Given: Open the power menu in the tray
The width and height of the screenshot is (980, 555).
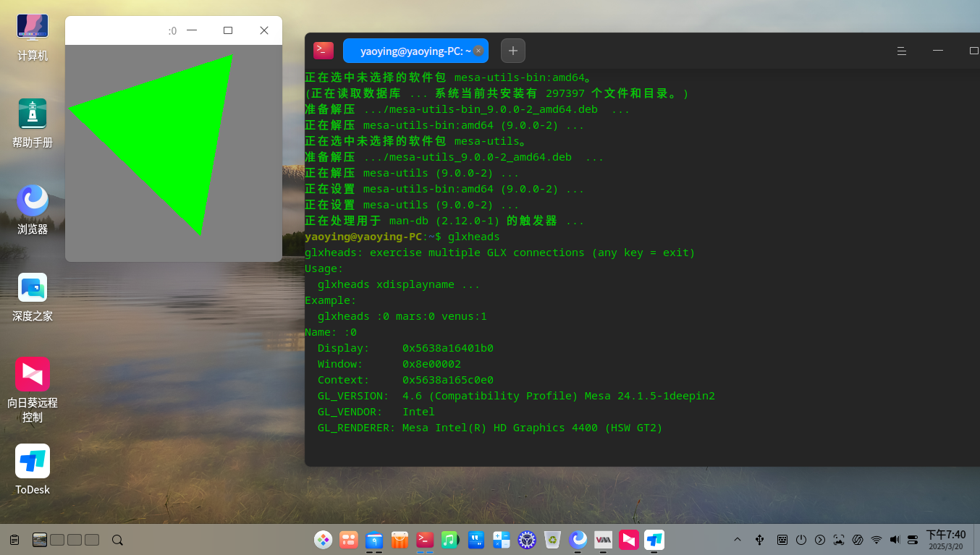Looking at the screenshot, I should pyautogui.click(x=801, y=540).
